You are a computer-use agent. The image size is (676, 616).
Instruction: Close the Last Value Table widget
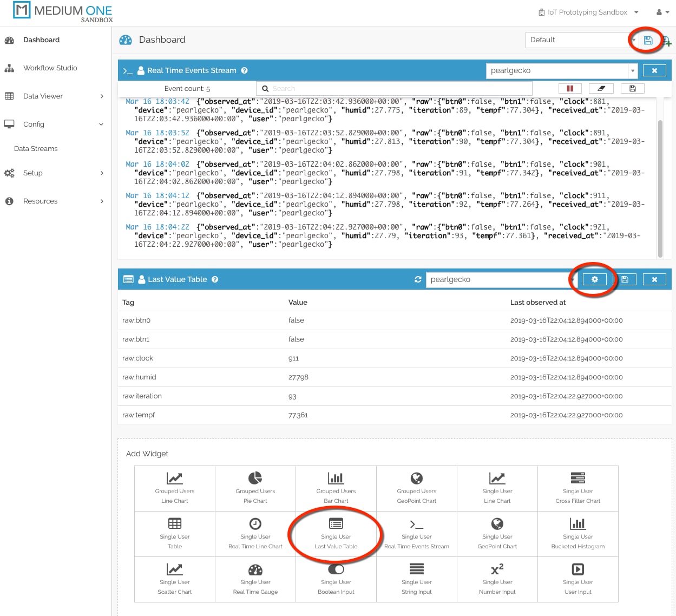[654, 279]
